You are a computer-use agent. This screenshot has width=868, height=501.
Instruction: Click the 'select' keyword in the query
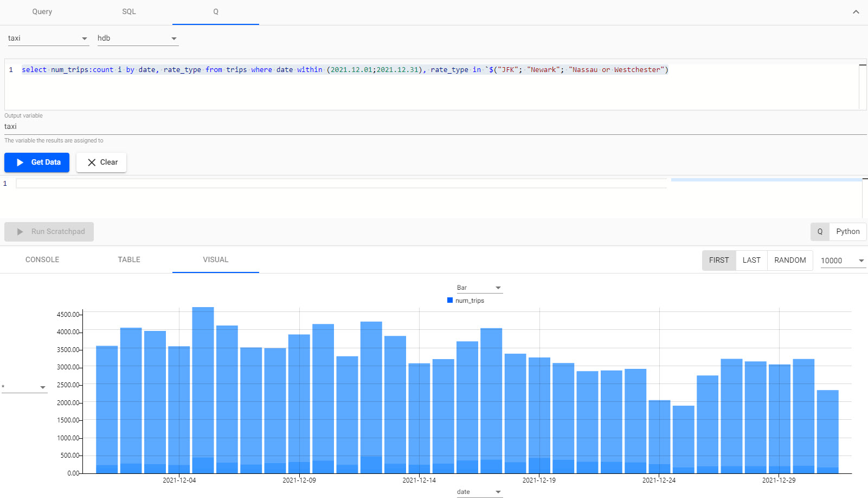pyautogui.click(x=34, y=70)
